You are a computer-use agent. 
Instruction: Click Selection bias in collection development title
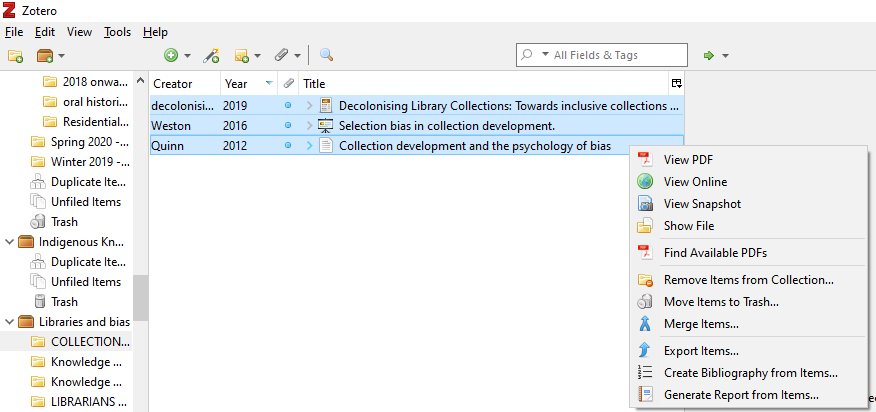tap(447, 126)
